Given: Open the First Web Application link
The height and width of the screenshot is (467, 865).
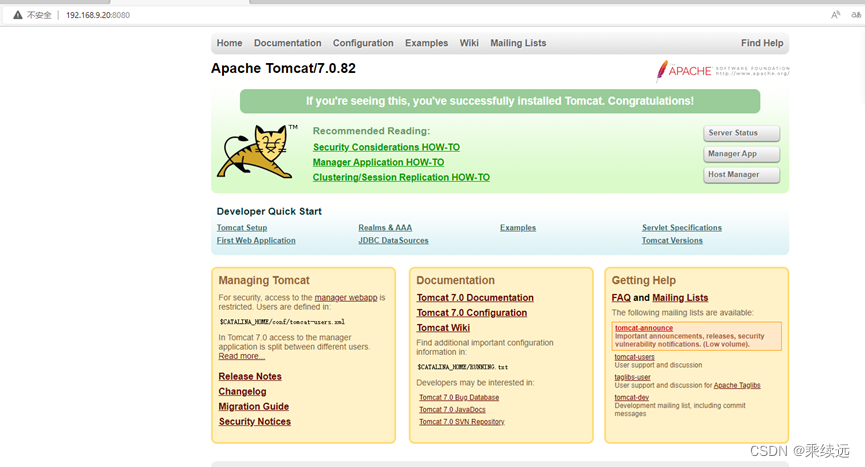Looking at the screenshot, I should click(256, 240).
